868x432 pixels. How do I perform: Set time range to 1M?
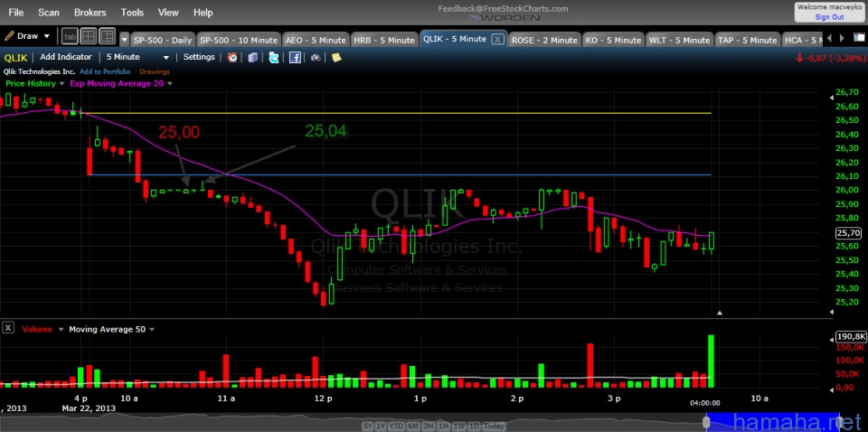tap(443, 426)
